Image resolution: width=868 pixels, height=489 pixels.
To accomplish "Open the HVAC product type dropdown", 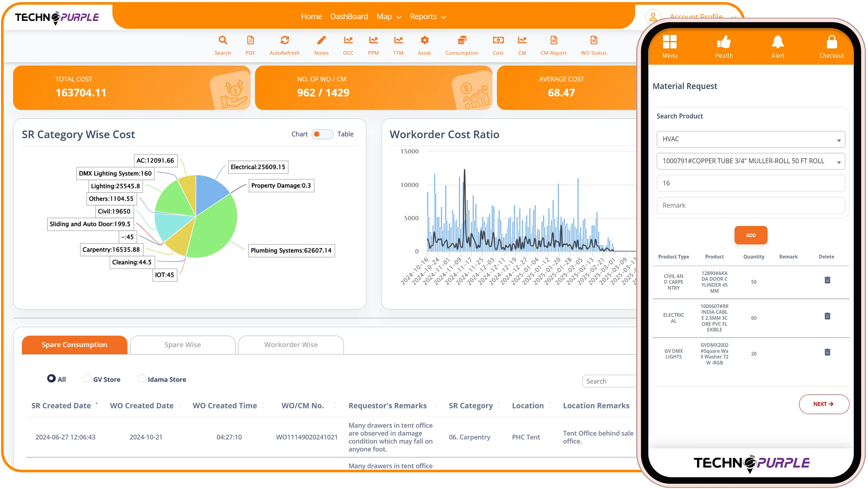I will 750,139.
